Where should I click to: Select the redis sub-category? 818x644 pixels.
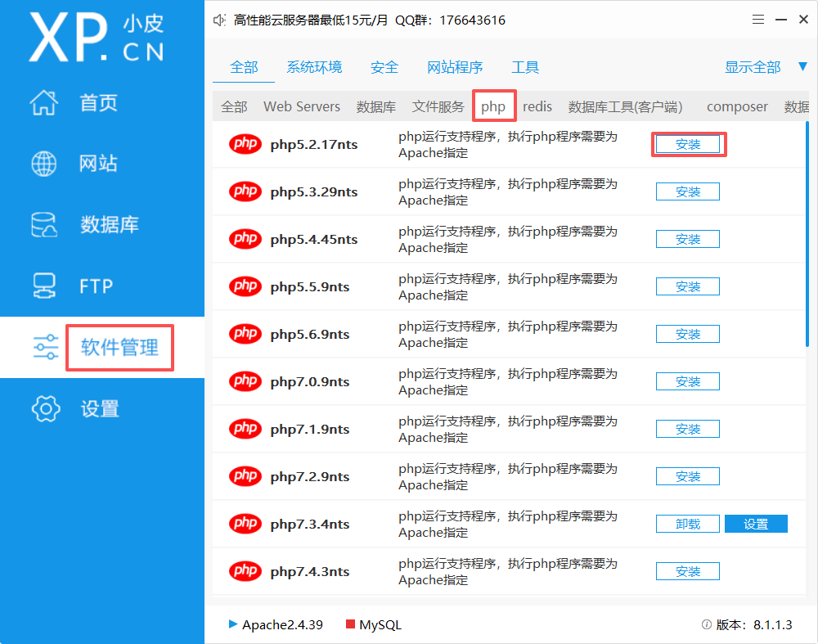[x=537, y=107]
